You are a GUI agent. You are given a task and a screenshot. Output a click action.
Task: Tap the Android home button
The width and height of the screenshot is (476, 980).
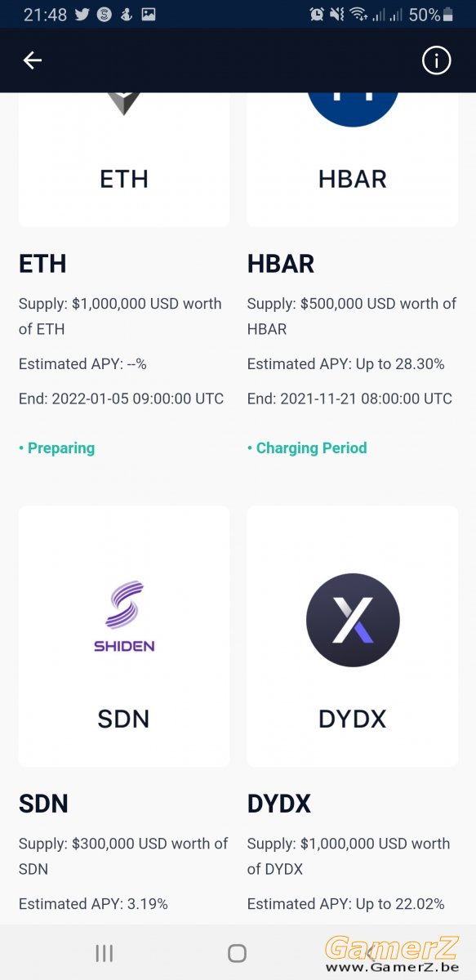tap(237, 953)
